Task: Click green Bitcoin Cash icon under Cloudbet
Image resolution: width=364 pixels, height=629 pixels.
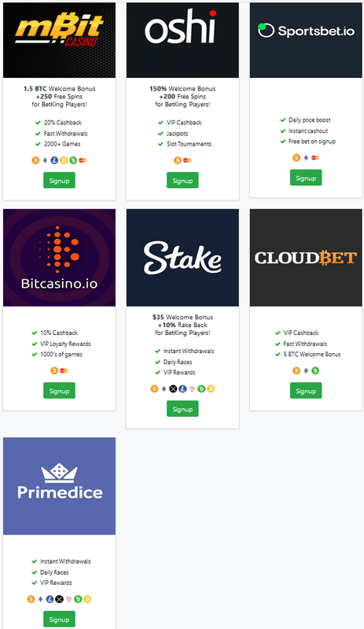Action: tap(315, 370)
